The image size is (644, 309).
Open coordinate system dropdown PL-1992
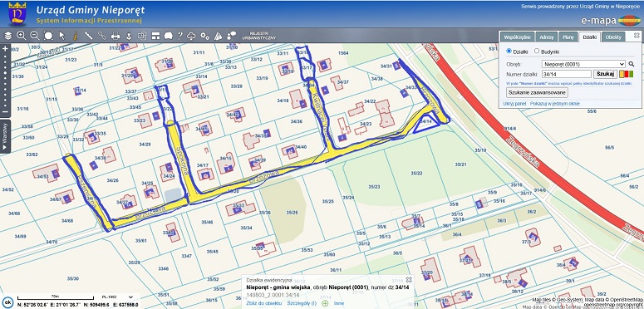[118, 297]
